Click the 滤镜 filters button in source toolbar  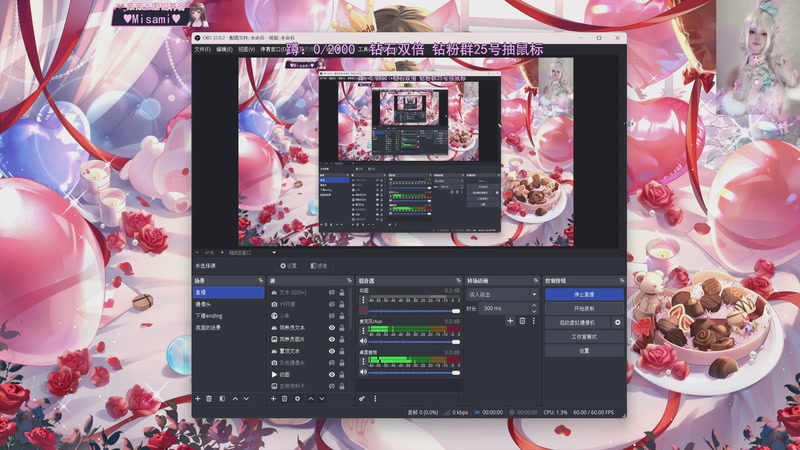point(319,266)
